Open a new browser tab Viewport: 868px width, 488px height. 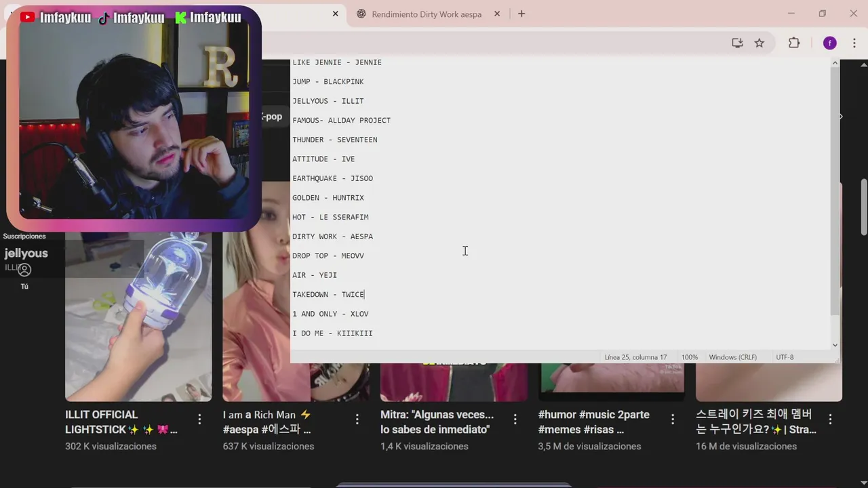(x=521, y=14)
